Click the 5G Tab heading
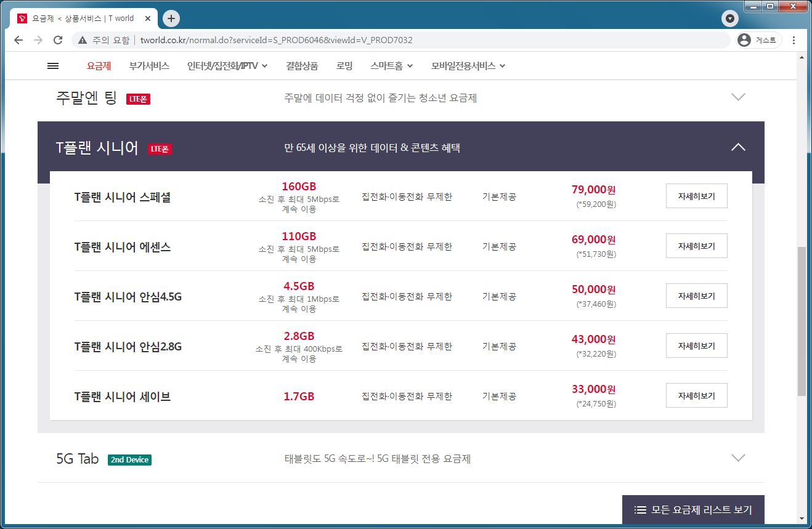812x529 pixels. 78,459
